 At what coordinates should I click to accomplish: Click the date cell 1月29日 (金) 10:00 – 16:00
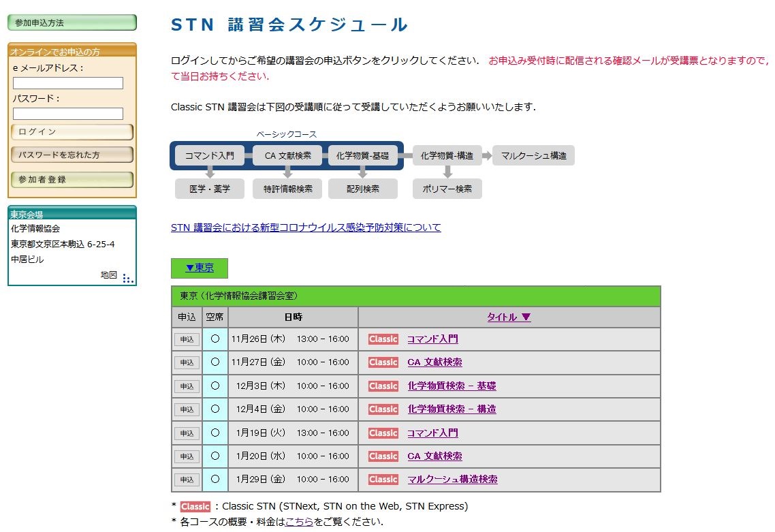[x=293, y=480]
